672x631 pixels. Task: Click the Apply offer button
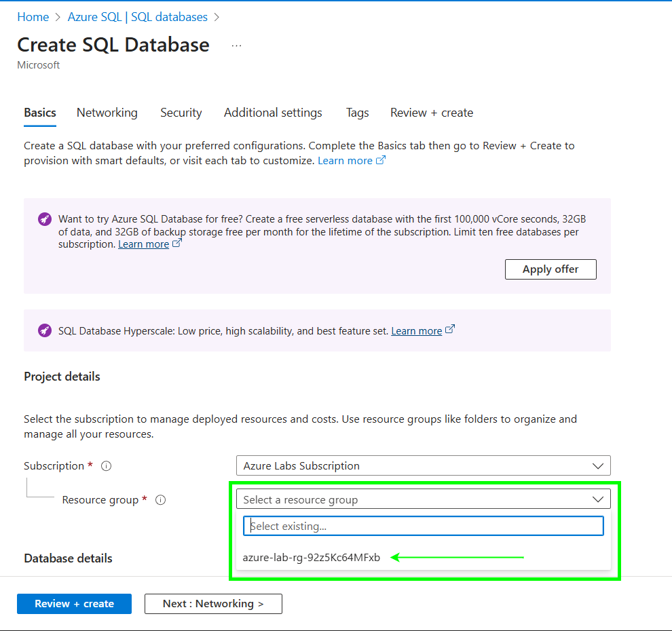click(x=550, y=269)
